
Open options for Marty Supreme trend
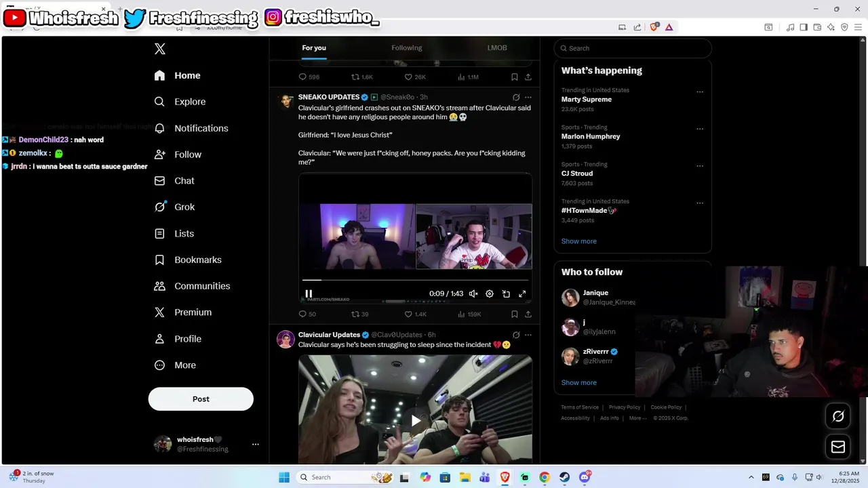coord(700,92)
